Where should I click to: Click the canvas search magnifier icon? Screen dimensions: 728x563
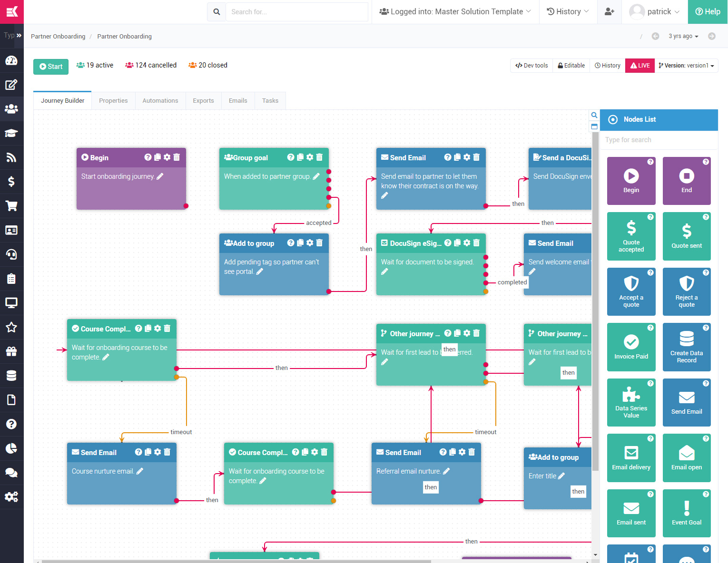594,115
